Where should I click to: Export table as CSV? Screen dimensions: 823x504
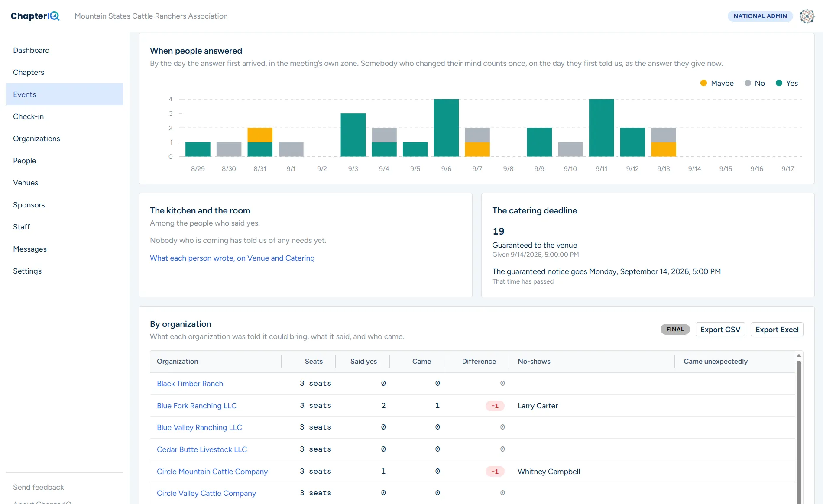[x=720, y=330]
